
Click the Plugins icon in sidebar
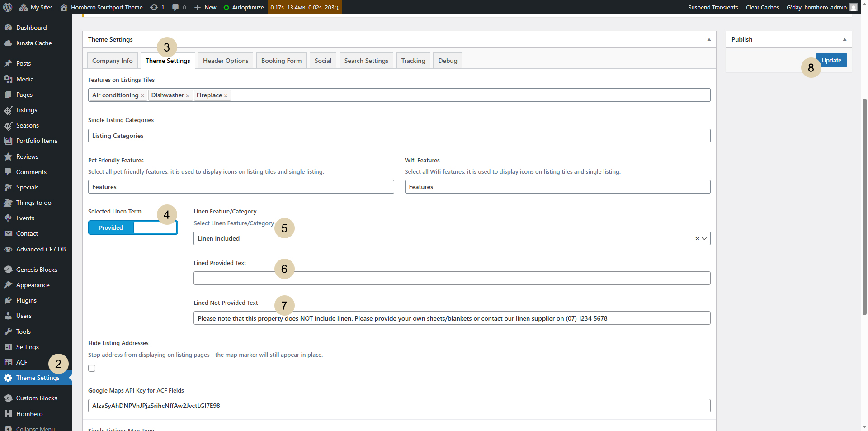click(8, 300)
